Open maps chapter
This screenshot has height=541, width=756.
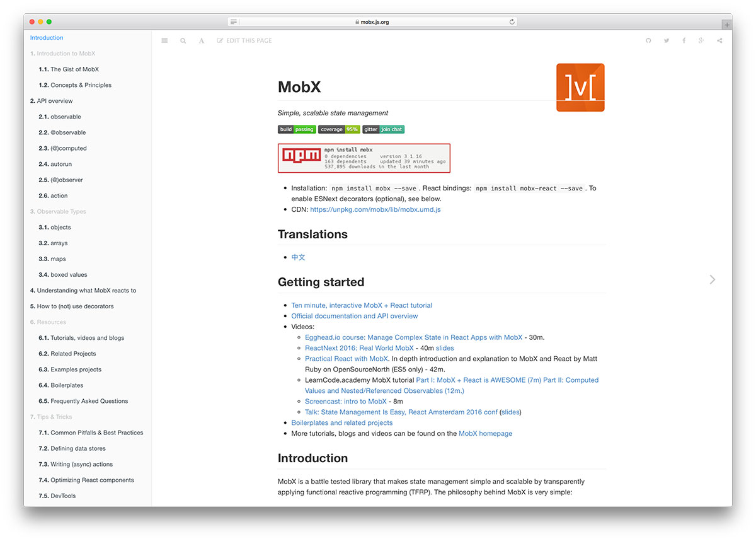(x=52, y=259)
